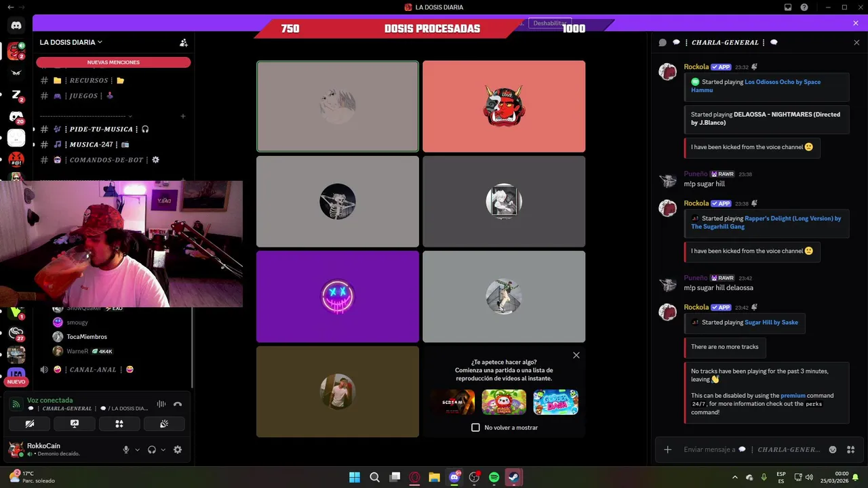
Task: Open Rapper's Delight song link
Action: click(766, 222)
